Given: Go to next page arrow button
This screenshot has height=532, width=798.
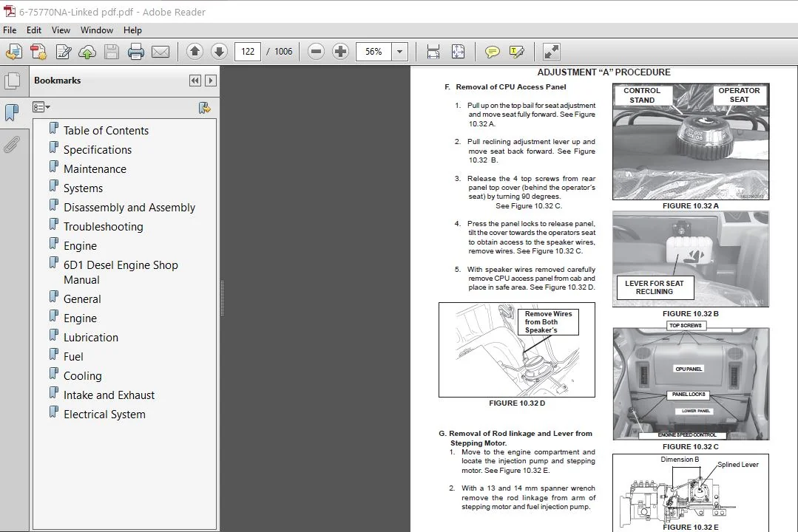Looking at the screenshot, I should [x=219, y=52].
